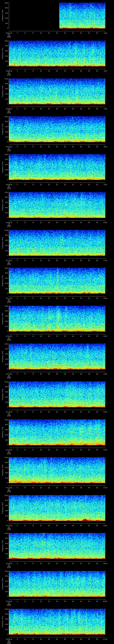
Task: Click the 18:04:00 start time label
Action: (x=9, y=33)
